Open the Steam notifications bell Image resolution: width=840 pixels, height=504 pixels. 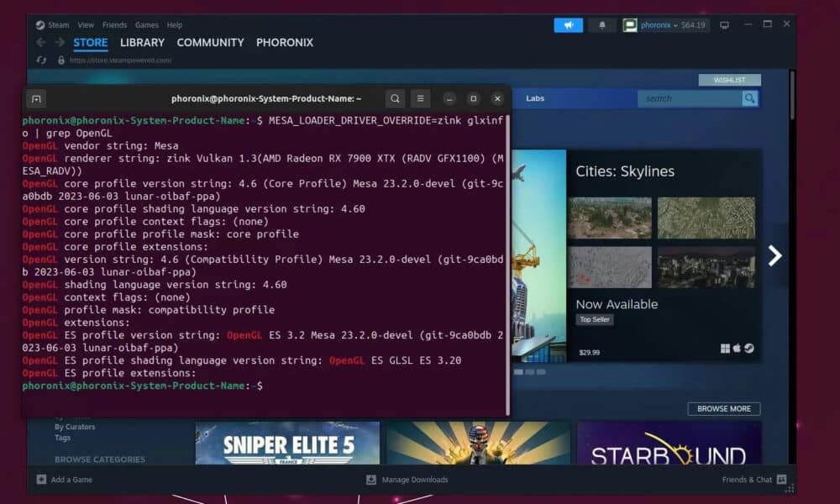click(x=602, y=24)
